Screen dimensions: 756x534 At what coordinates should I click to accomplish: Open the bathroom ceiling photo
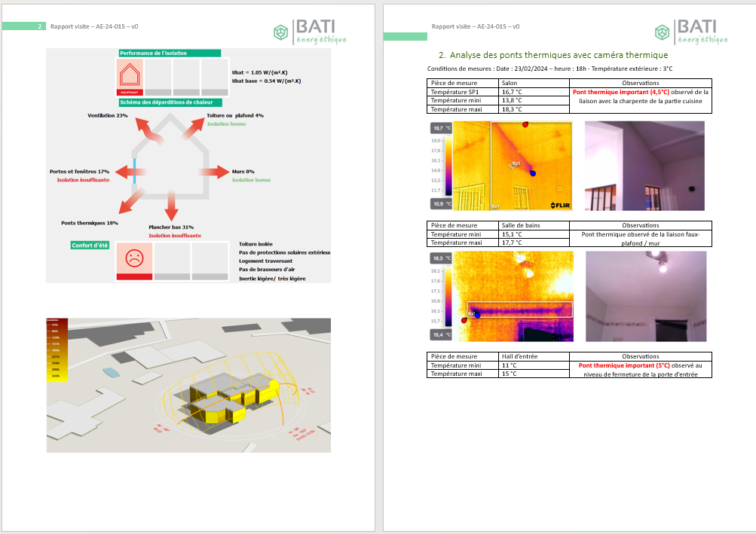pos(646,297)
